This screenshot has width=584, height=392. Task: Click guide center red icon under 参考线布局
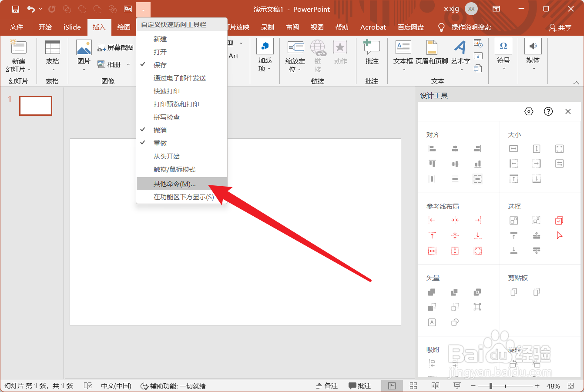(455, 220)
